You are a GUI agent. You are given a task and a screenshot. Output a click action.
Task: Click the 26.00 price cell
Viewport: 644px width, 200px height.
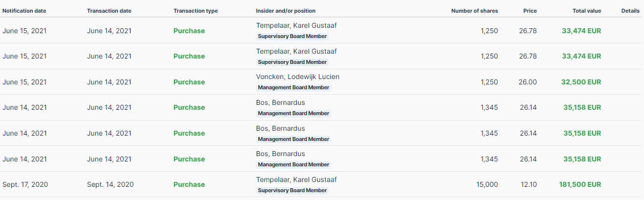coord(528,82)
